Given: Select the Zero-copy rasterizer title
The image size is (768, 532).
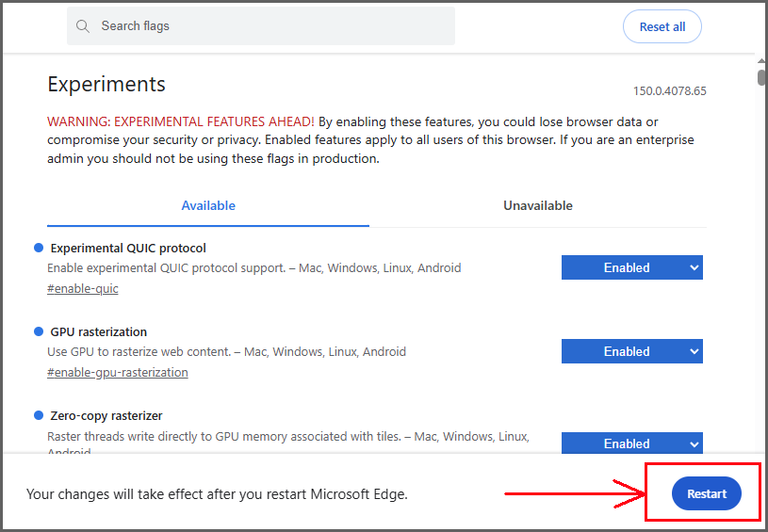Looking at the screenshot, I should tap(106, 415).
